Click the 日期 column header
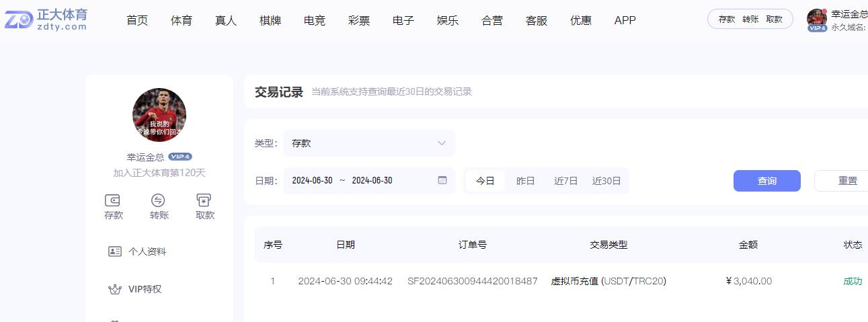The height and width of the screenshot is (322, 868). [345, 245]
